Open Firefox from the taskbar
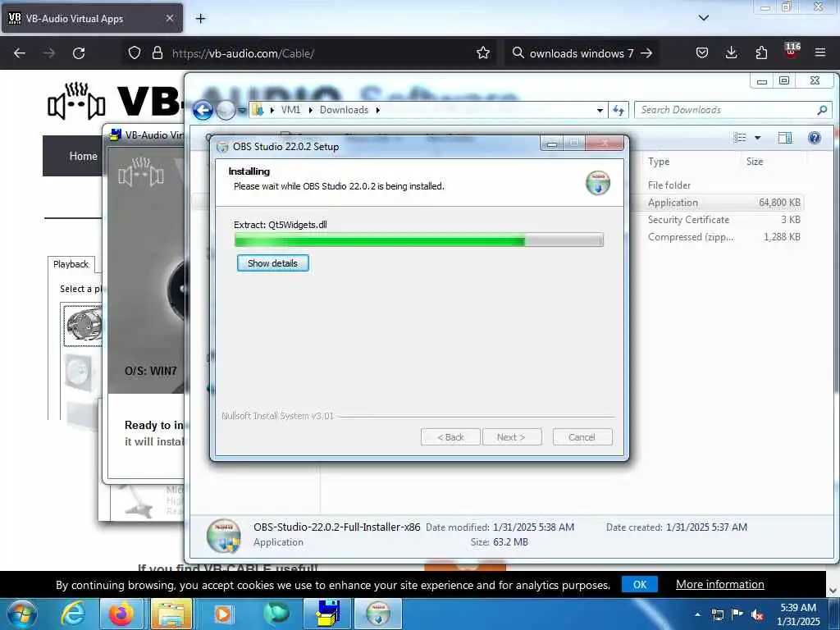840x630 pixels. coord(121,614)
